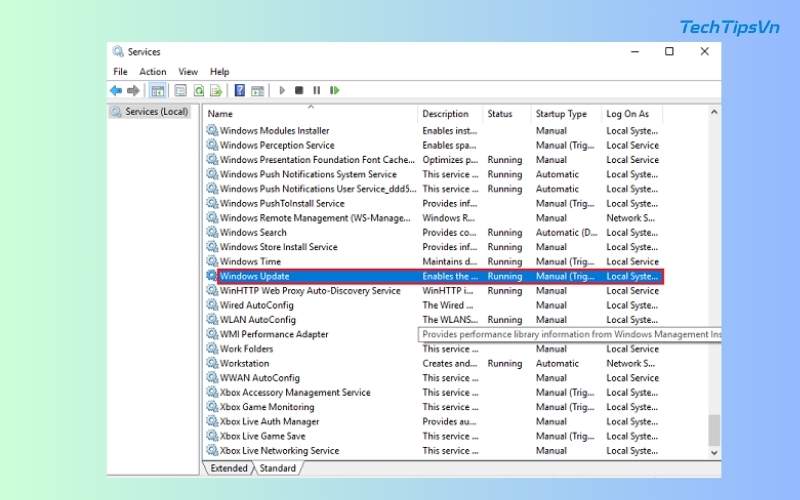Click the scrollbar up arrow

pyautogui.click(x=714, y=112)
